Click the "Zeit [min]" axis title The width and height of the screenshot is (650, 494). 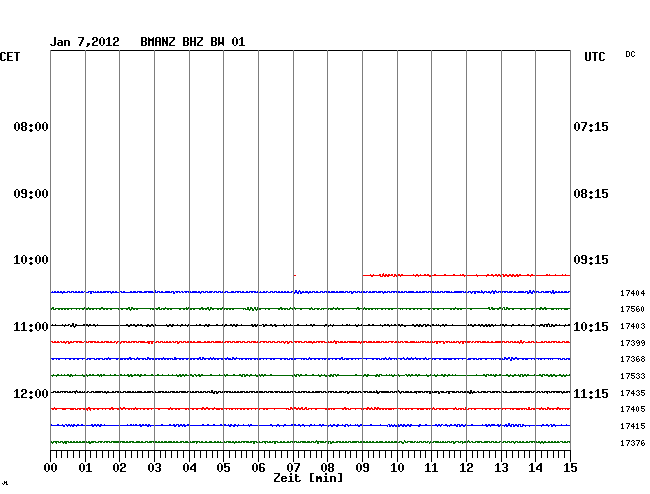pyautogui.click(x=308, y=478)
